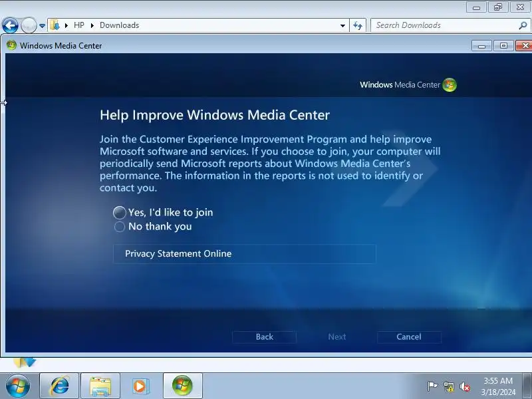Refresh the Downloads folder view
532x399 pixels.
pos(358,25)
